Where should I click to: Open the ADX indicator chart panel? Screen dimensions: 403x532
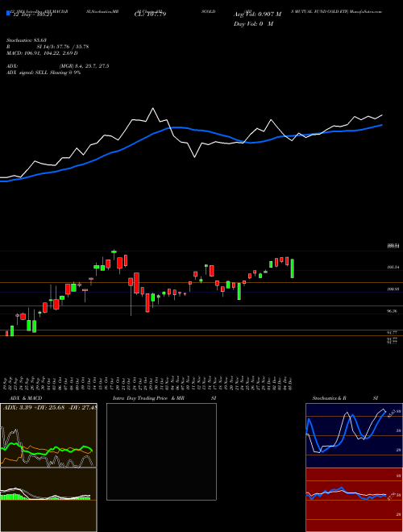pos(48,435)
